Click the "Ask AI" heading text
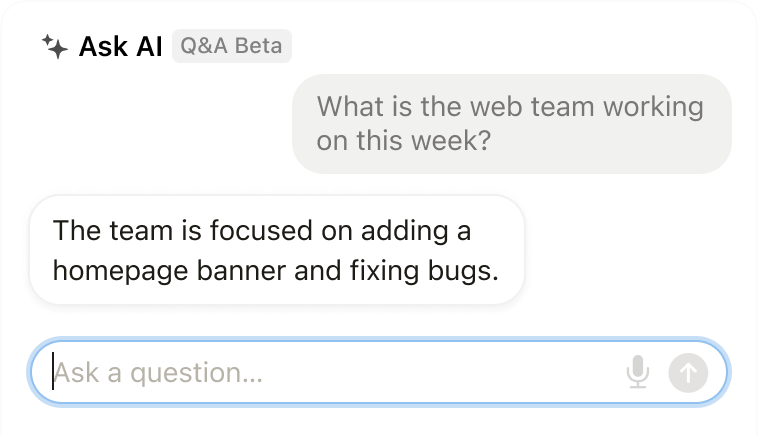This screenshot has width=758, height=436. pos(120,47)
